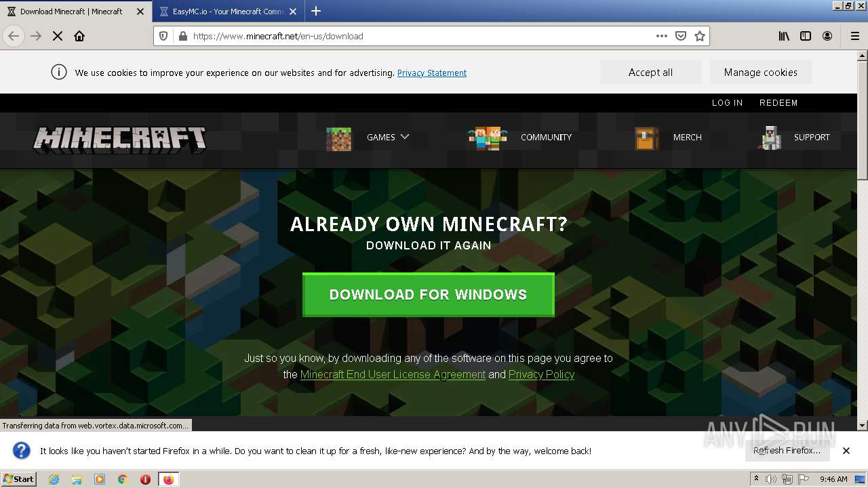Dismiss the Firefox refresh notification
Screen dimensions: 868x488
pyautogui.click(x=846, y=451)
